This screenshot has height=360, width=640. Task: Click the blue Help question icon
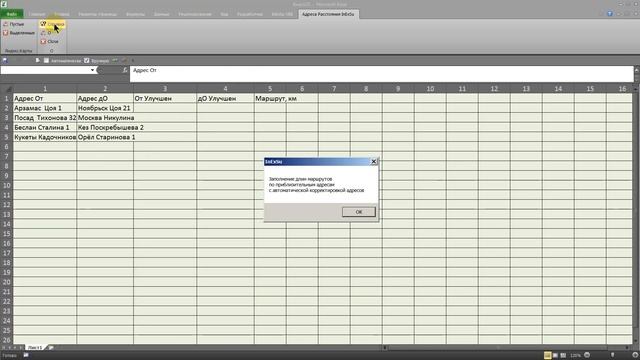point(610,14)
